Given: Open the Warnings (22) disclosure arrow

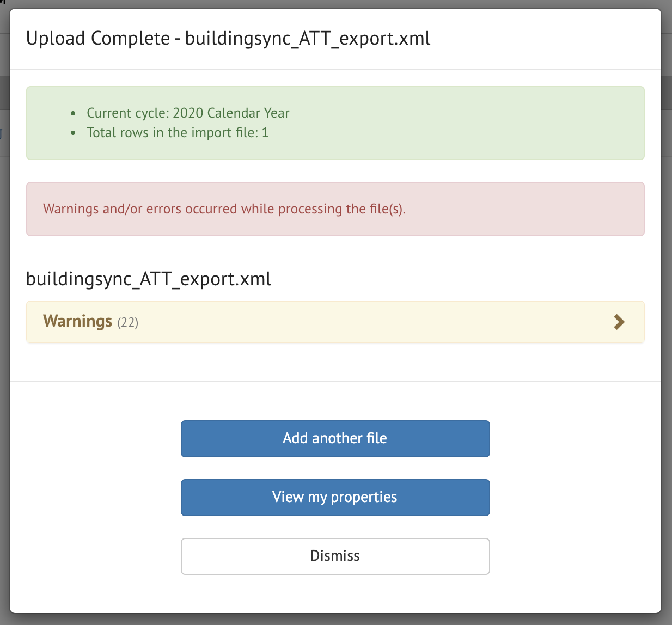Looking at the screenshot, I should [x=619, y=322].
